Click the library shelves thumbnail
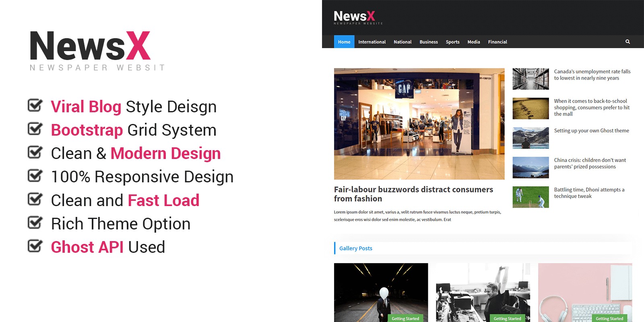Viewport: 644px width, 322px height. point(530,79)
